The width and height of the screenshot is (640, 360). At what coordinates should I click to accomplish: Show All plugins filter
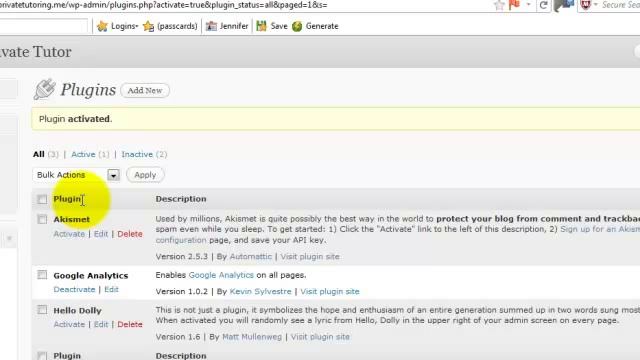point(39,154)
